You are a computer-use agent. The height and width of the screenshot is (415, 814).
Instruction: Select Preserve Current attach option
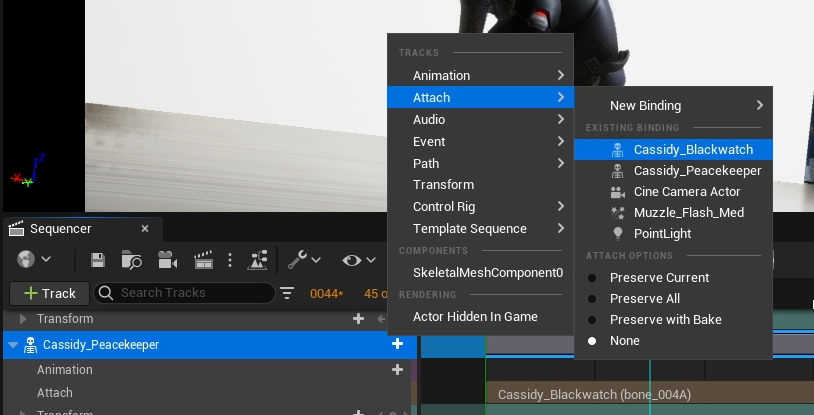tap(673, 277)
